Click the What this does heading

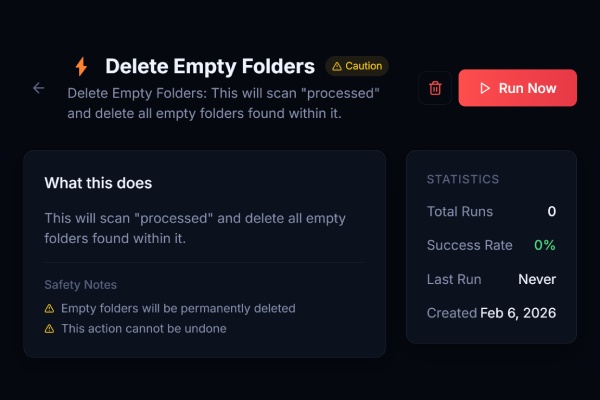point(98,183)
